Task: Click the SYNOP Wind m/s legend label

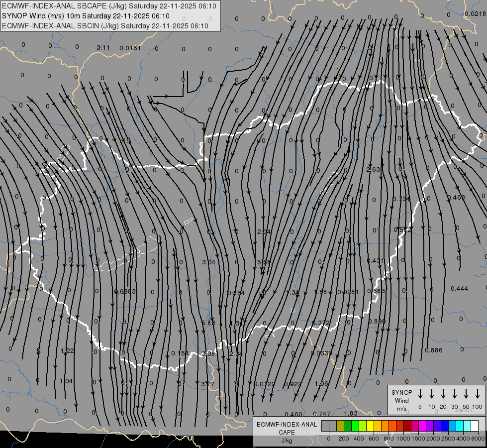Action: 401,401
